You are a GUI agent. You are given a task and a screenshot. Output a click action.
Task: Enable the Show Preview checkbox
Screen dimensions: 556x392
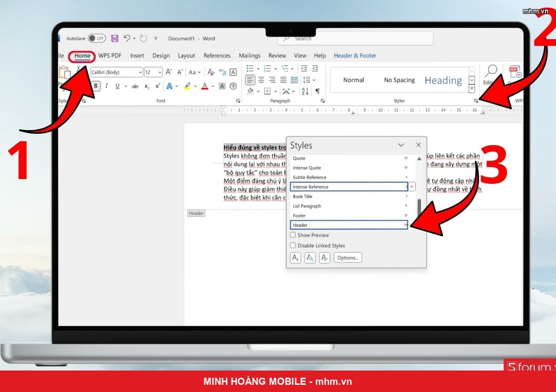pyautogui.click(x=293, y=235)
